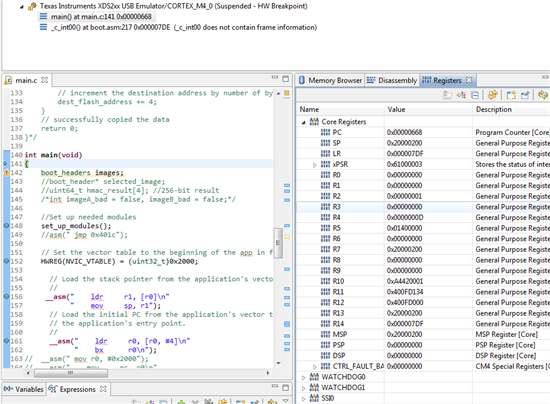The width and height of the screenshot is (550, 404).
Task: Minimize the Registers panel
Action: click(545, 77)
